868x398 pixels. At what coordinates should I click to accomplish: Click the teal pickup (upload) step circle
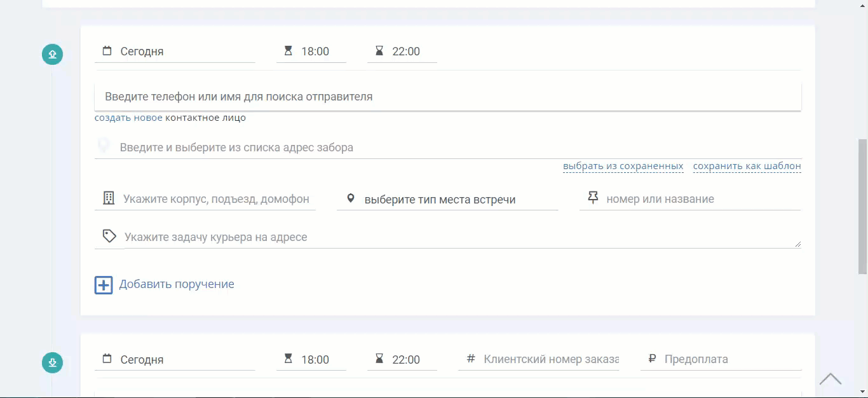tap(53, 54)
